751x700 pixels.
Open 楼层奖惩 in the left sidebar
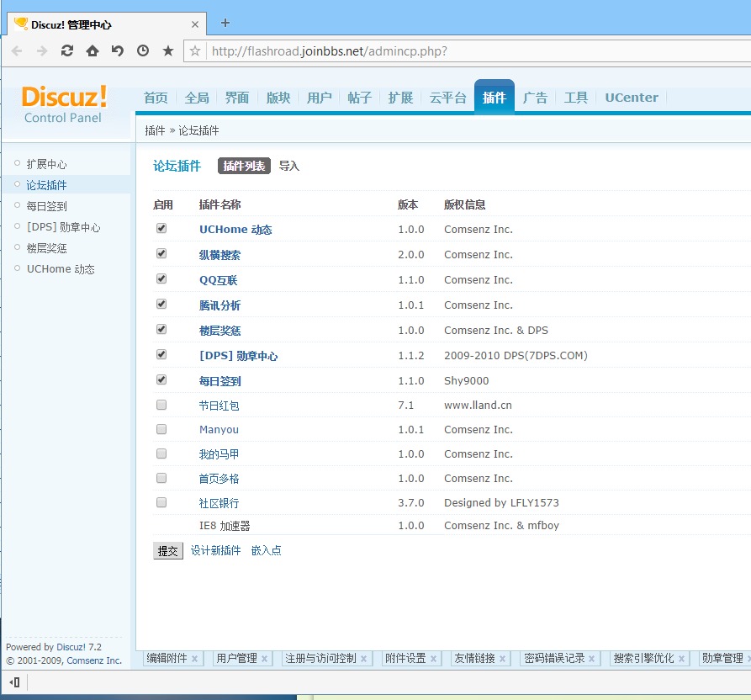(46, 248)
